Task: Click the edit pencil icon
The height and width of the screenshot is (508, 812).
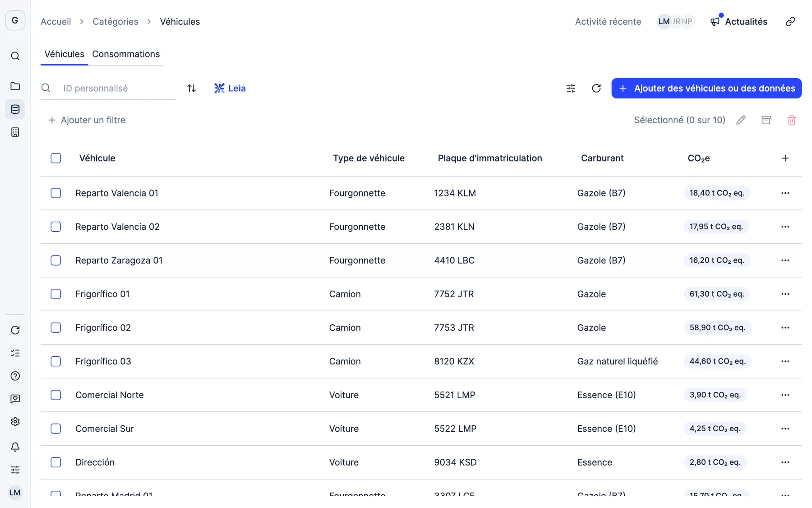Action: 741,120
